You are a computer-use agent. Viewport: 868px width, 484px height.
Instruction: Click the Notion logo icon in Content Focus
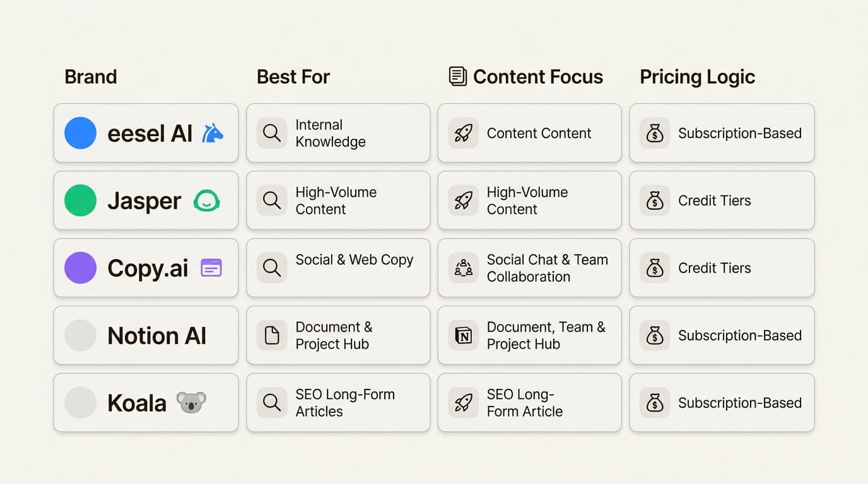464,335
